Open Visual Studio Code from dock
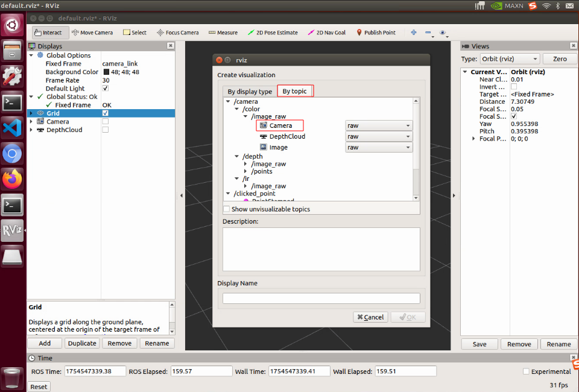The width and height of the screenshot is (579, 392). point(12,128)
